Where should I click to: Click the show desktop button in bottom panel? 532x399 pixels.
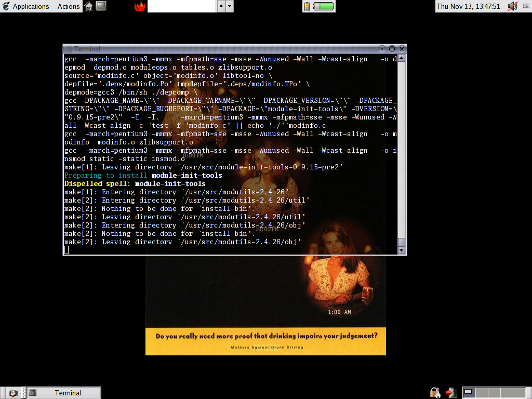point(13,393)
